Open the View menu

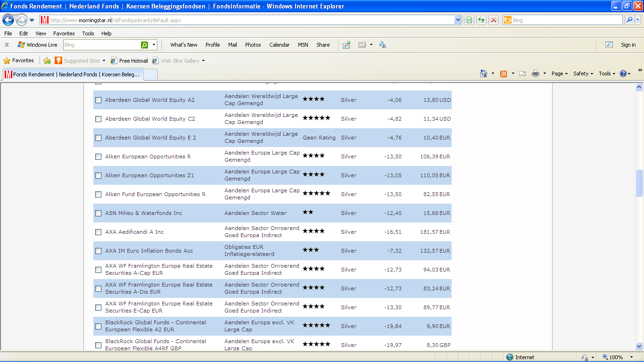41,33
